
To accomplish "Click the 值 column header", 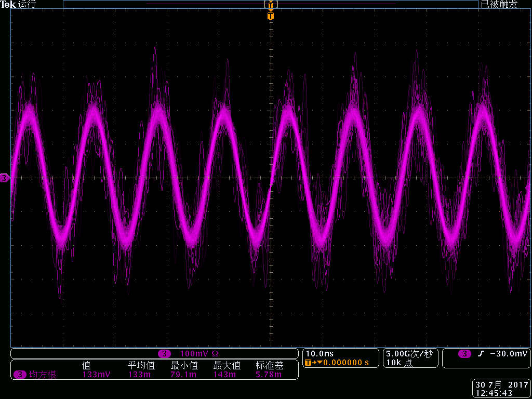I will click(x=86, y=366).
